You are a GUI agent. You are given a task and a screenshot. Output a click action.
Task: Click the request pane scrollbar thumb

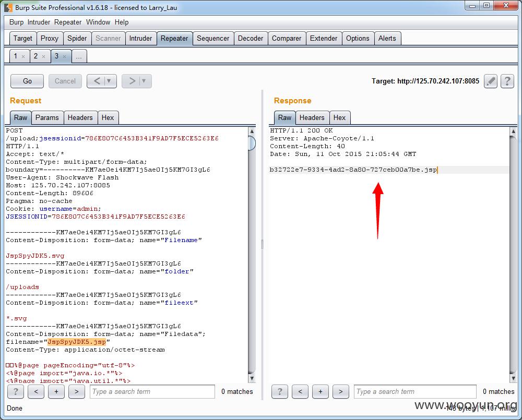pyautogui.click(x=252, y=143)
